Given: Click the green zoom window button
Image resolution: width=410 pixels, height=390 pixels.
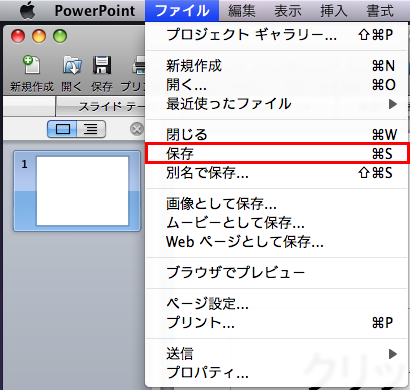Looking at the screenshot, I should coord(60,36).
